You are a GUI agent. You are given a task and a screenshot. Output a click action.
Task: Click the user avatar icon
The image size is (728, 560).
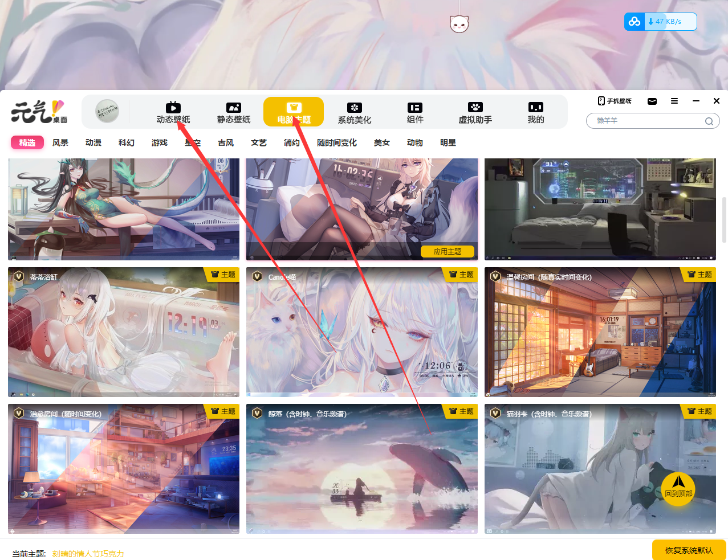(107, 111)
